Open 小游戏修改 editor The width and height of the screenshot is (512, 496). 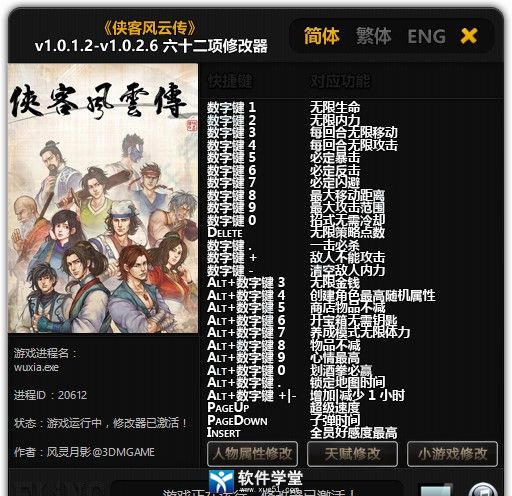click(x=452, y=454)
